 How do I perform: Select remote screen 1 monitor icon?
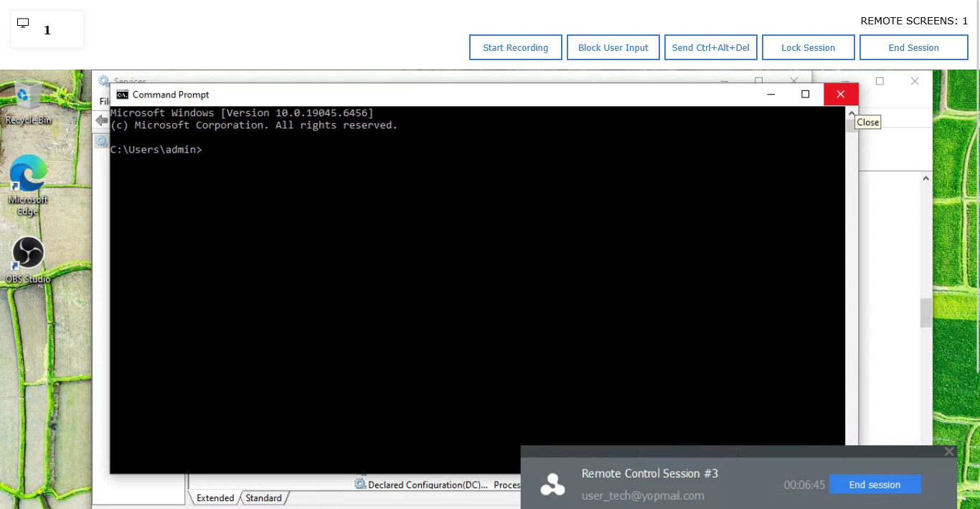click(x=23, y=23)
